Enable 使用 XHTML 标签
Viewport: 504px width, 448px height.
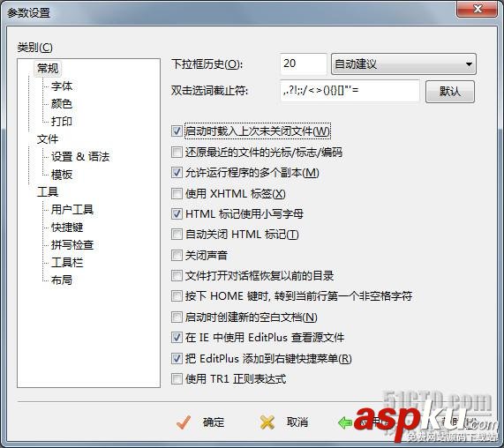[x=177, y=193]
